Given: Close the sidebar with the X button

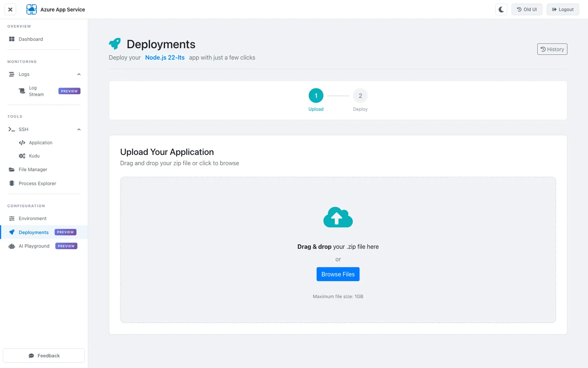Looking at the screenshot, I should coord(10,9).
